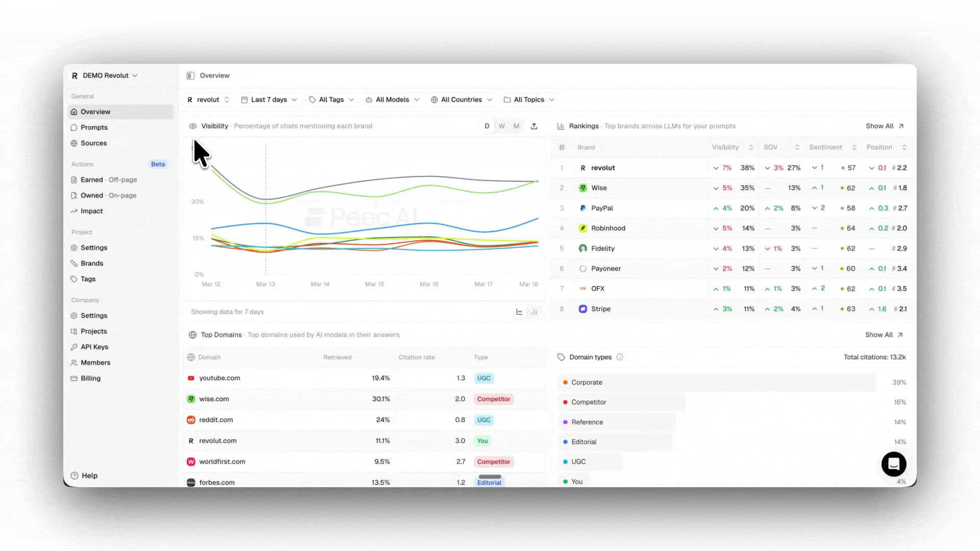Image resolution: width=980 pixels, height=551 pixels.
Task: Open Owned On-page actions
Action: 120,195
